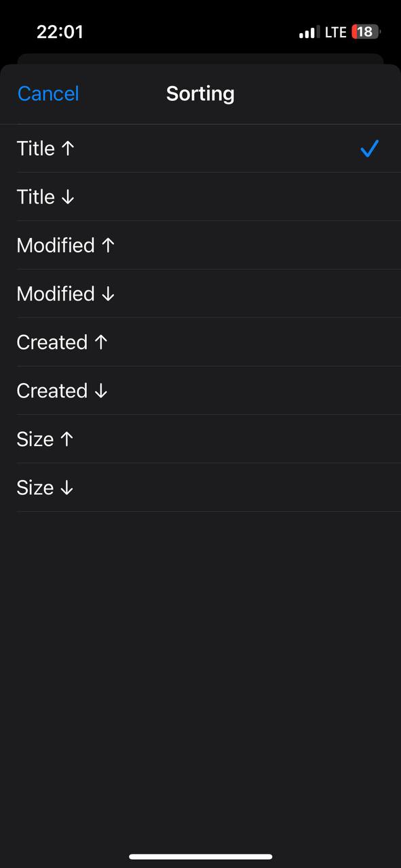401x868 pixels.
Task: Tap the cellular signal strength icon
Action: [308, 32]
